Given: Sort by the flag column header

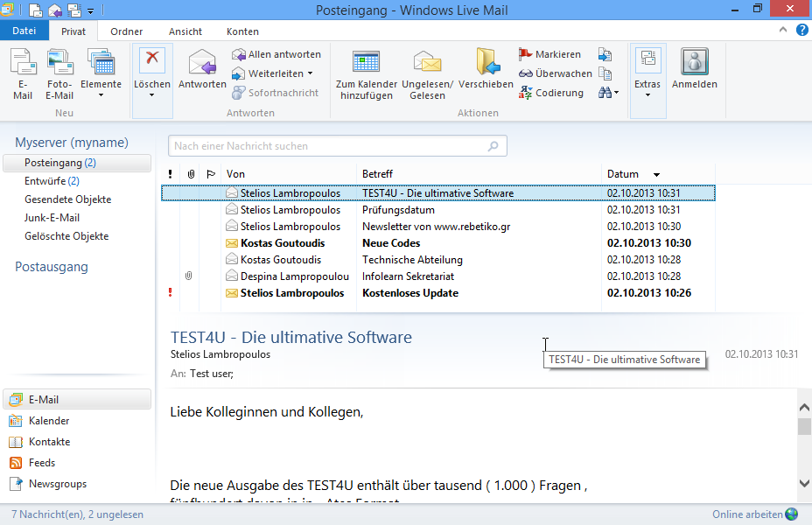Looking at the screenshot, I should click(x=211, y=174).
